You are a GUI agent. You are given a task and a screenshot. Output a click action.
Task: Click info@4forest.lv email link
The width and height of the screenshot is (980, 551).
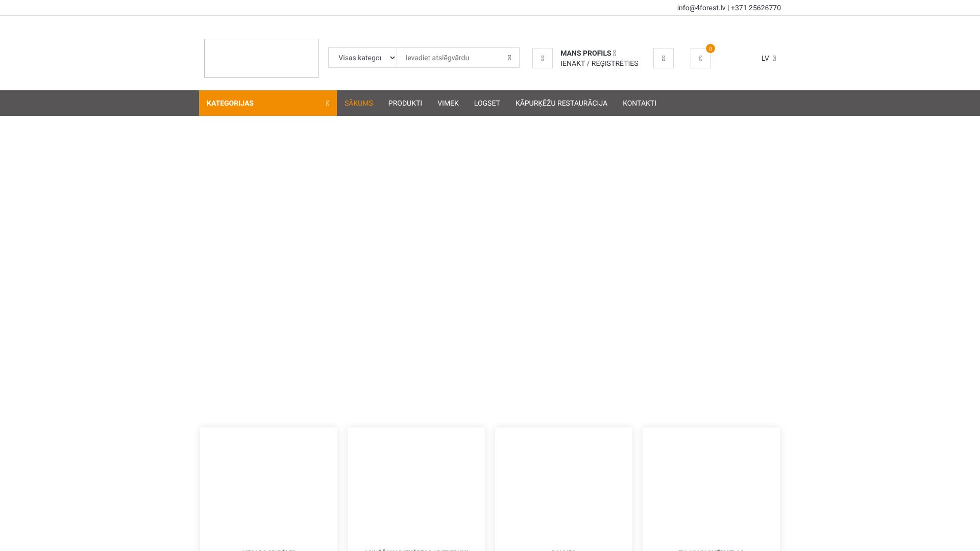click(701, 8)
